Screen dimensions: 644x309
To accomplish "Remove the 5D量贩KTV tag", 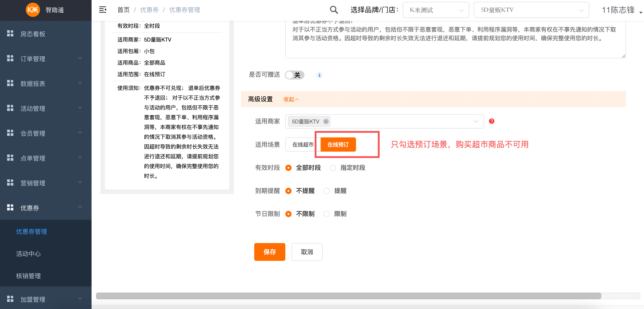I will (326, 121).
